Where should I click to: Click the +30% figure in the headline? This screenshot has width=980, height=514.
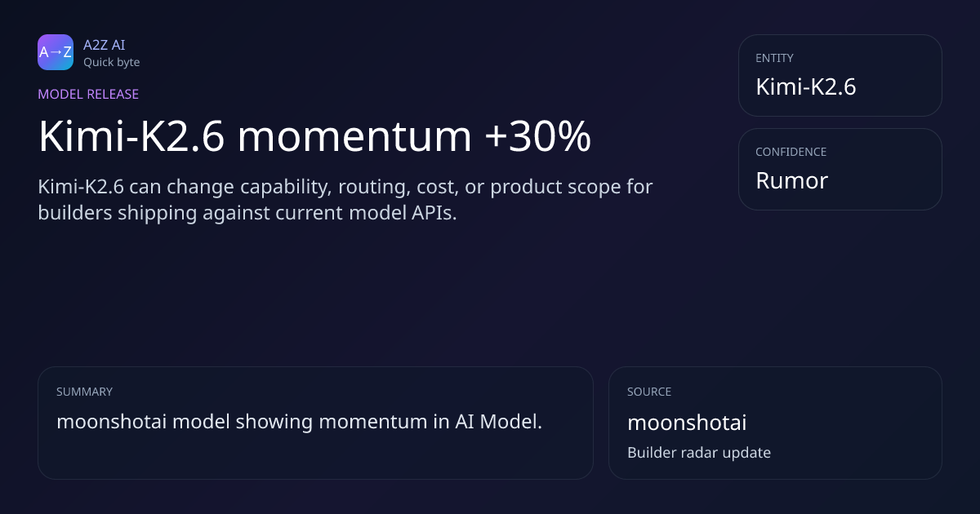(x=537, y=137)
